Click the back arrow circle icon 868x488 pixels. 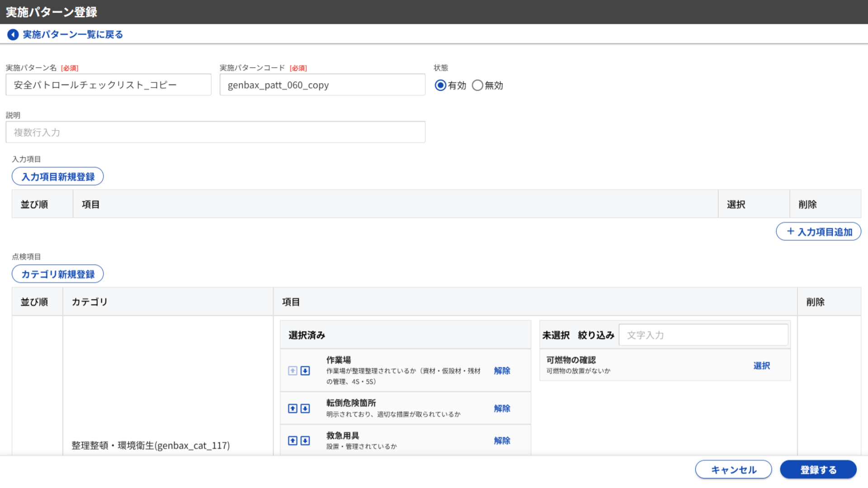tap(13, 35)
